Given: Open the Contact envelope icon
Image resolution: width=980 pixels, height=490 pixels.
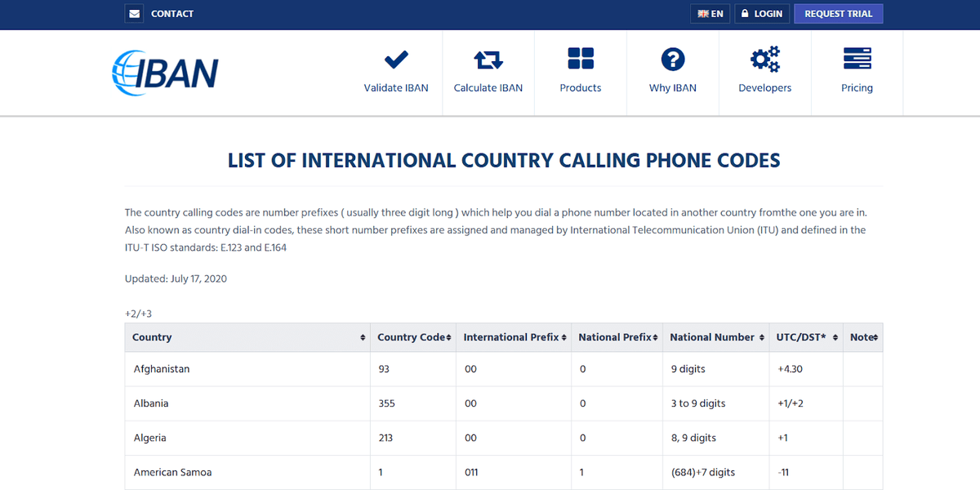Looking at the screenshot, I should (x=134, y=13).
